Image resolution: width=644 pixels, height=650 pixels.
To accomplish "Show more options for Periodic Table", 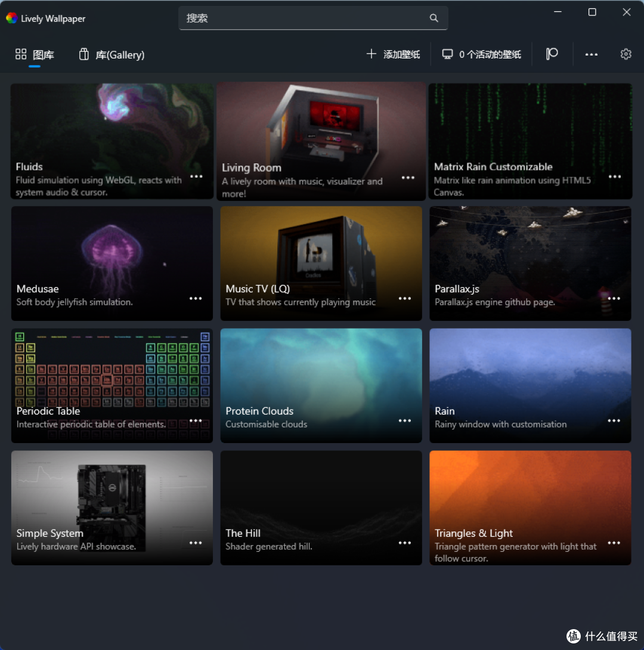I will [x=196, y=421].
